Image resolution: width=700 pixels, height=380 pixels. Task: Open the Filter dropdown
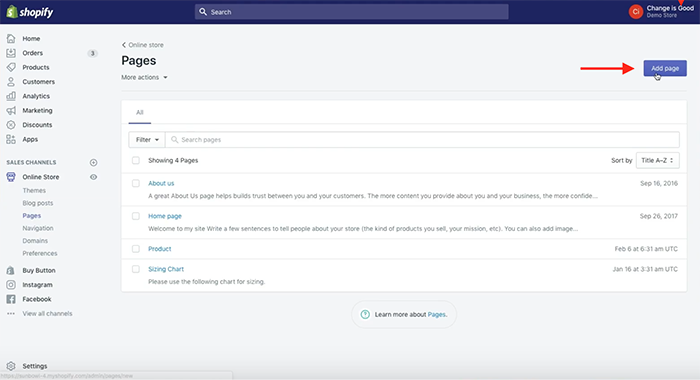(147, 140)
